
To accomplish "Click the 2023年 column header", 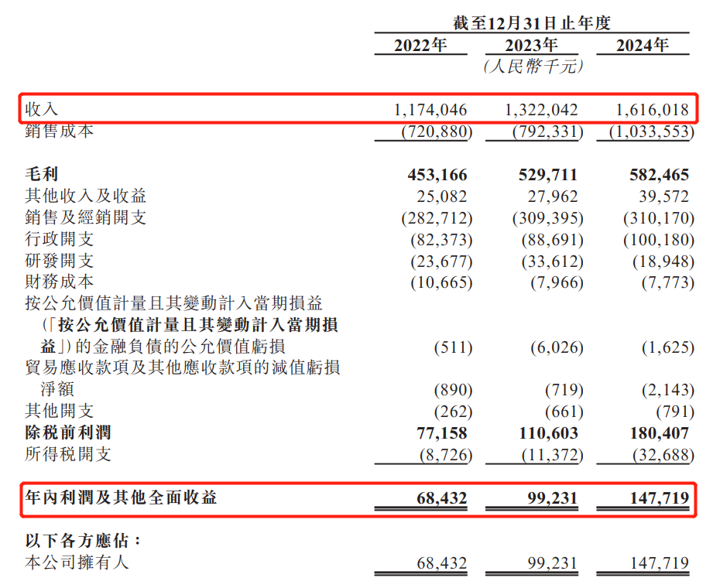I will (531, 45).
